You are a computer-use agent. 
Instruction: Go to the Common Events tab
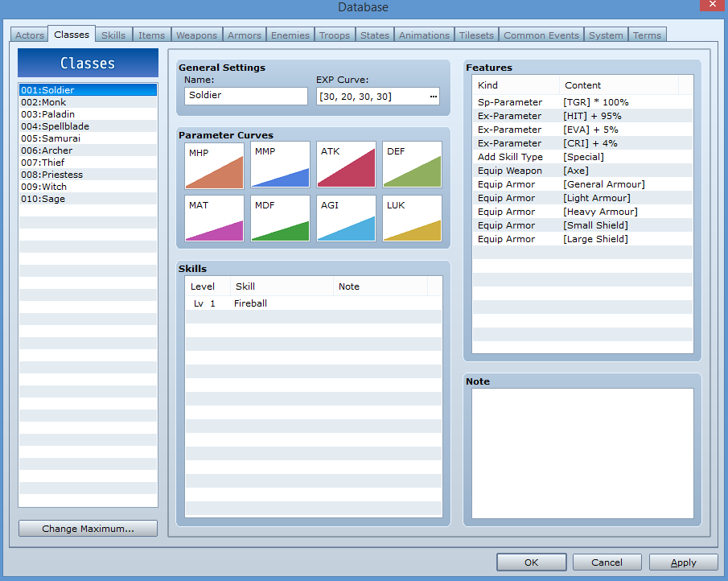point(541,35)
